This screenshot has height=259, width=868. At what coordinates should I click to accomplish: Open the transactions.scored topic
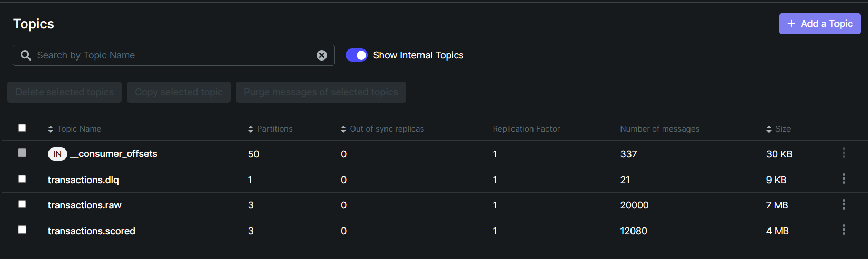(92, 231)
